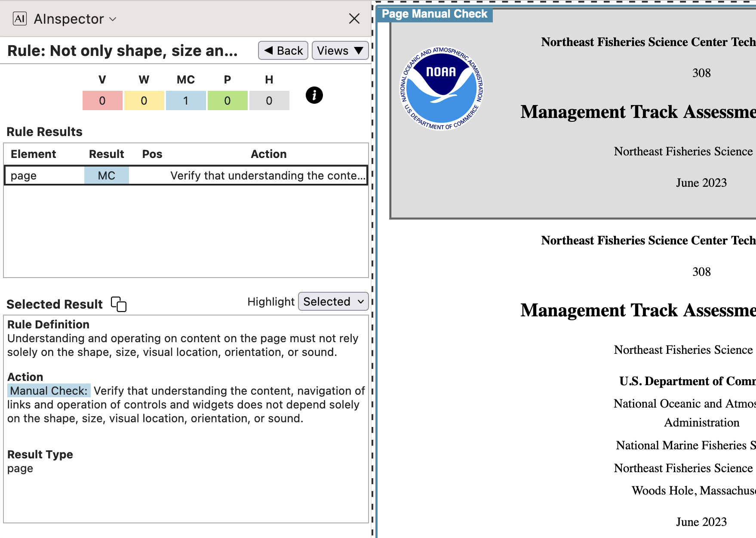
Task: Click the yellow Warnings count box
Action: pyautogui.click(x=144, y=100)
